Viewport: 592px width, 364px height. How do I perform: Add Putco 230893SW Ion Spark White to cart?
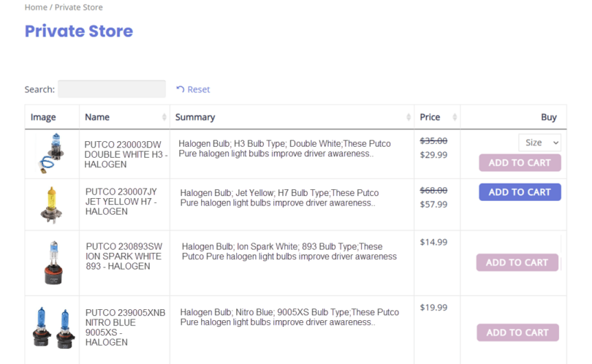point(517,262)
